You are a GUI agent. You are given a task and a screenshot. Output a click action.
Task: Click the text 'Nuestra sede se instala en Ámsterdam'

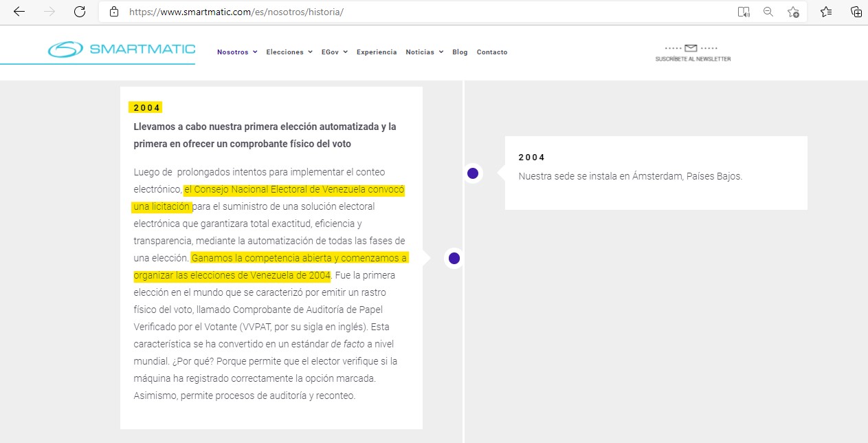coord(601,176)
